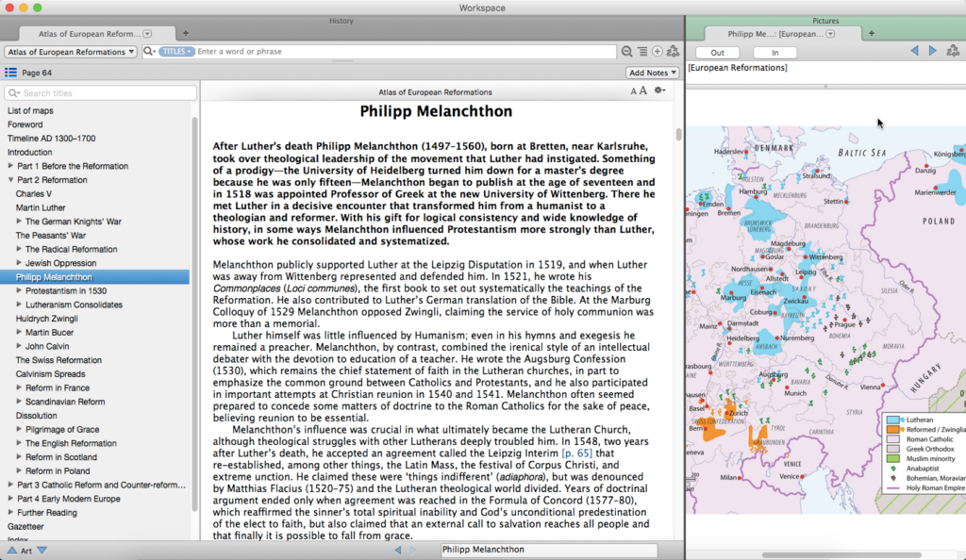Open the Atlas of European Reformations dropdown
Screen dimensions: 966x560
tap(72, 51)
